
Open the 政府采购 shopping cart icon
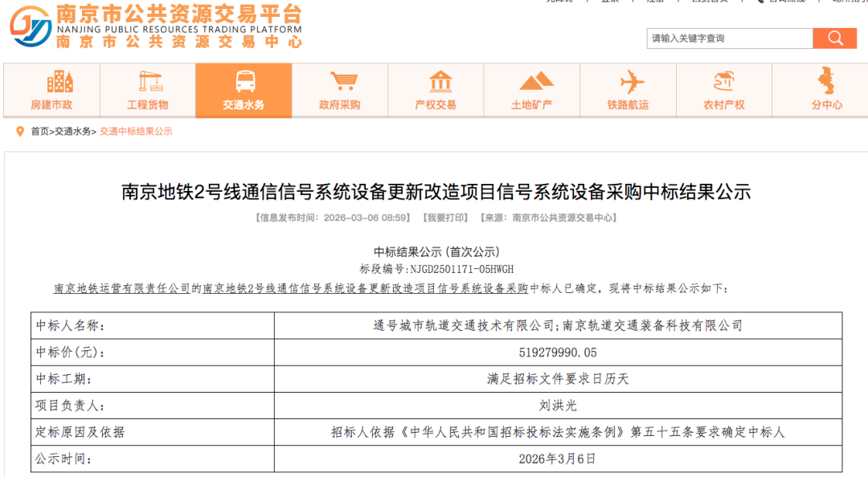[342, 80]
